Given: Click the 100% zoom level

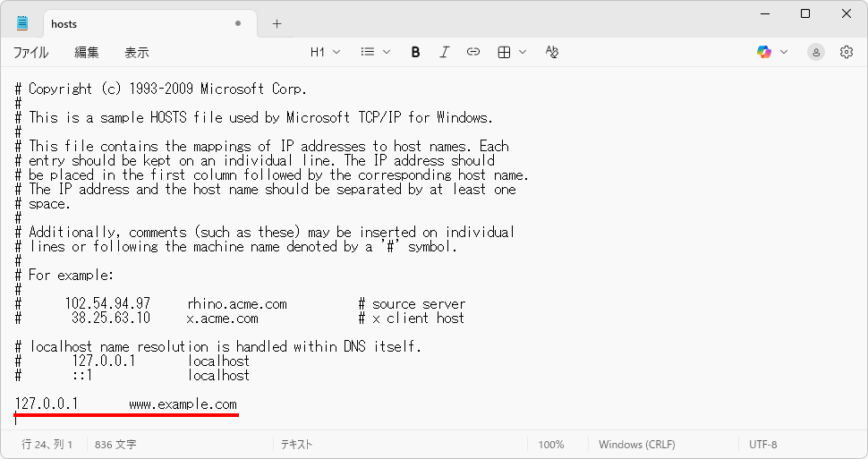Looking at the screenshot, I should (551, 444).
